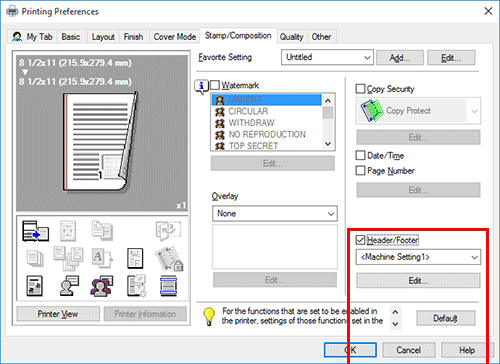
Task: Click the greyed letter A page icon
Action: [x=102, y=258]
